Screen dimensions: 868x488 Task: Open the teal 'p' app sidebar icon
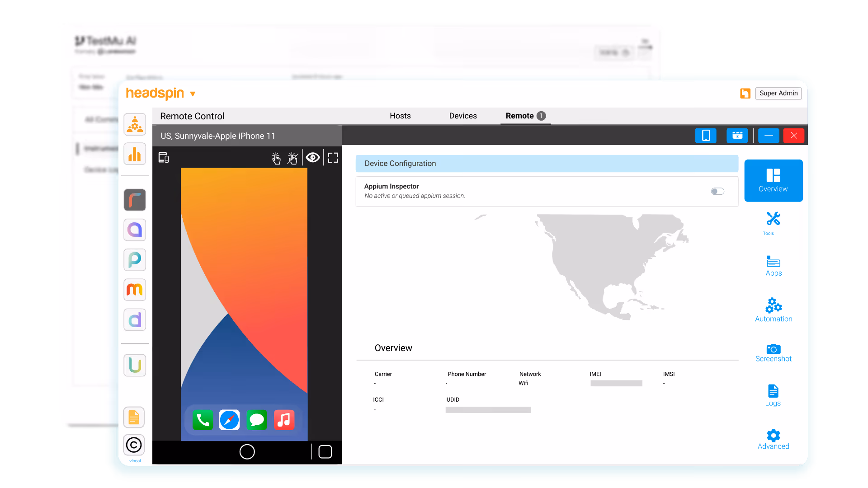(x=135, y=260)
